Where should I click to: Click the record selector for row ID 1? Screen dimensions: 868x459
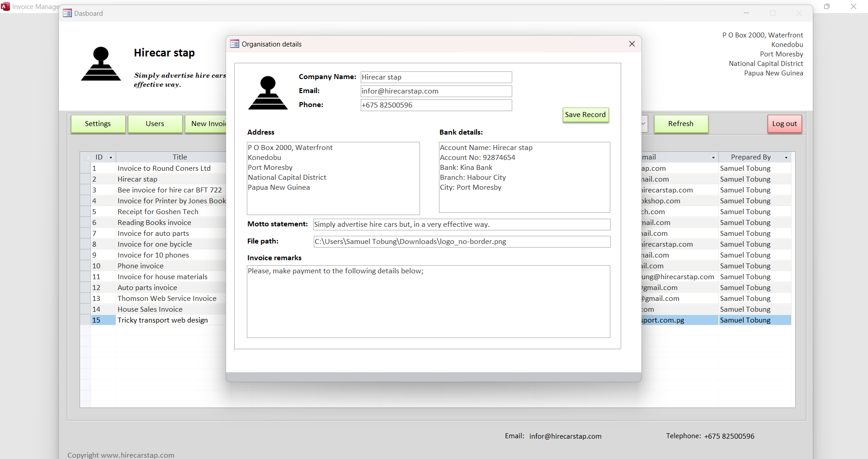click(85, 168)
